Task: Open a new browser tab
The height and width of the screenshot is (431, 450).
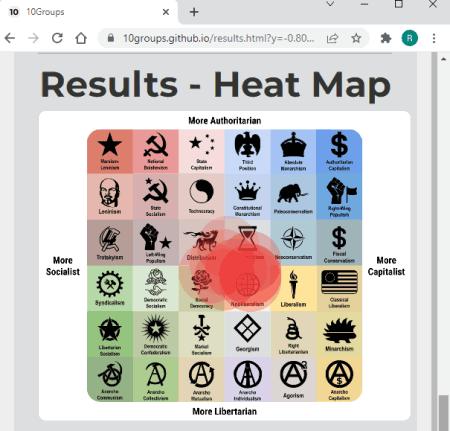Action: tap(194, 12)
